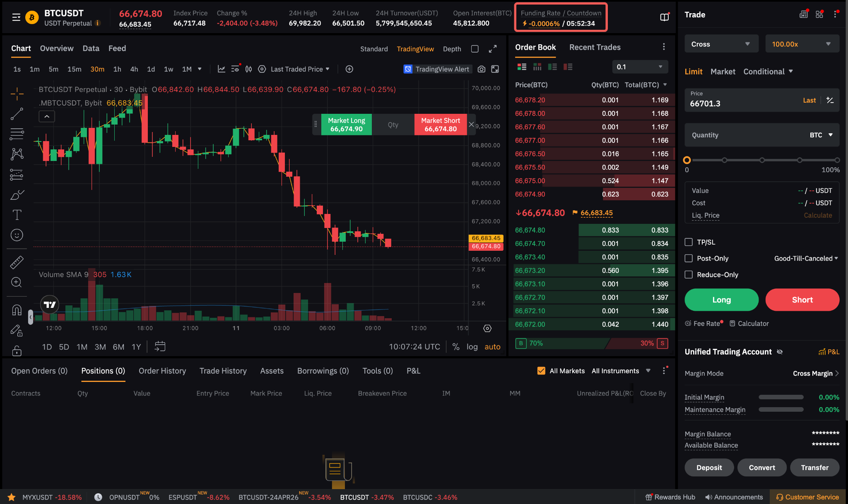
Task: Open the Cross margin mode dropdown
Action: [x=721, y=44]
